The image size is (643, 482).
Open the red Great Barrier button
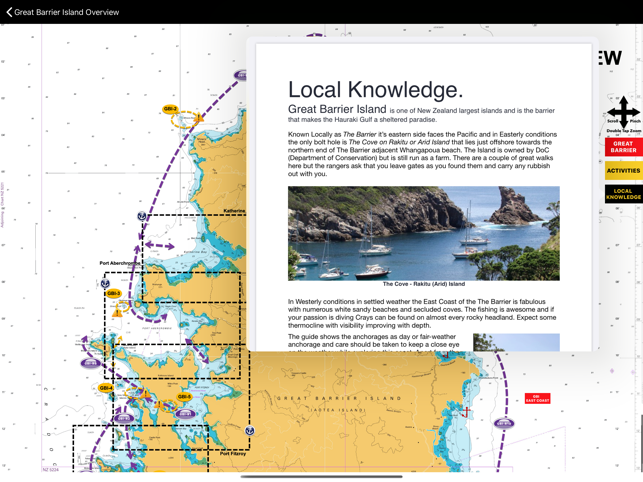(x=622, y=147)
